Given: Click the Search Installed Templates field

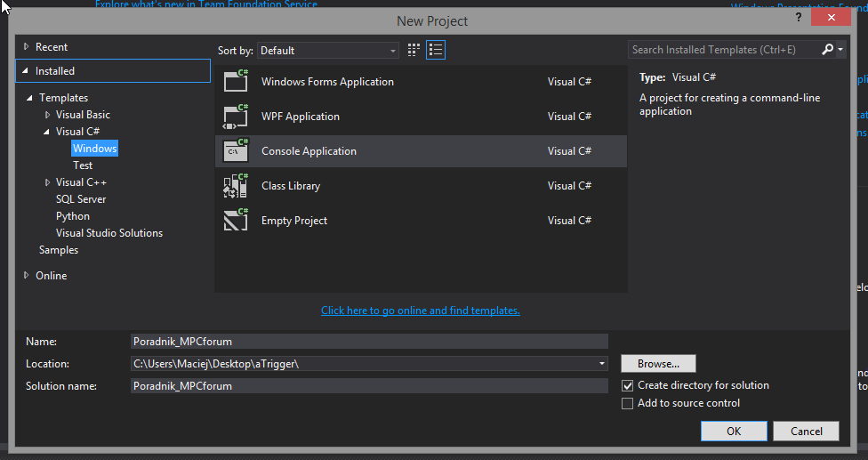Looking at the screenshot, I should [724, 50].
